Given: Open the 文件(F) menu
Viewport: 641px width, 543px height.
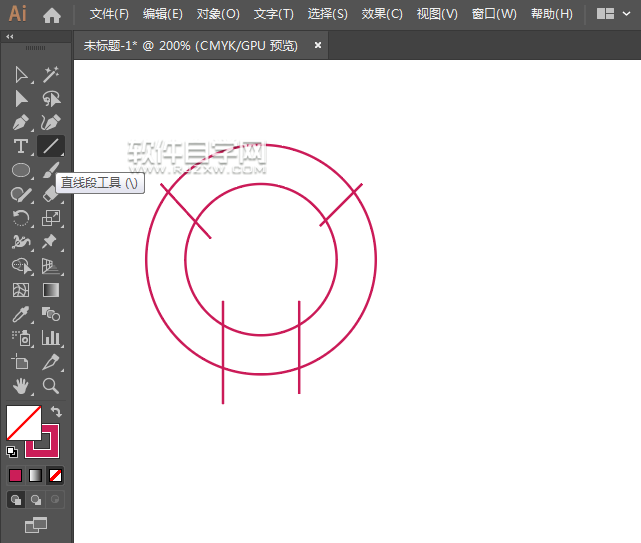Looking at the screenshot, I should [109, 15].
